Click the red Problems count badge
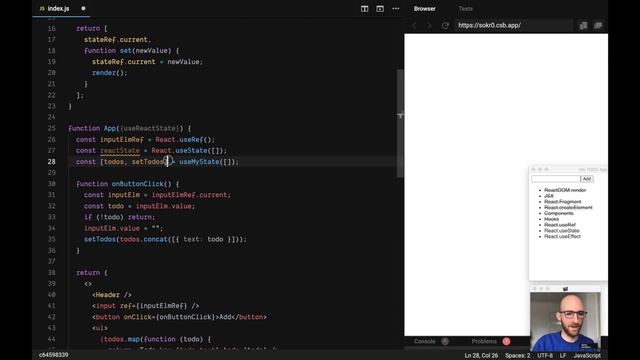The height and width of the screenshot is (360, 640). pos(506,341)
